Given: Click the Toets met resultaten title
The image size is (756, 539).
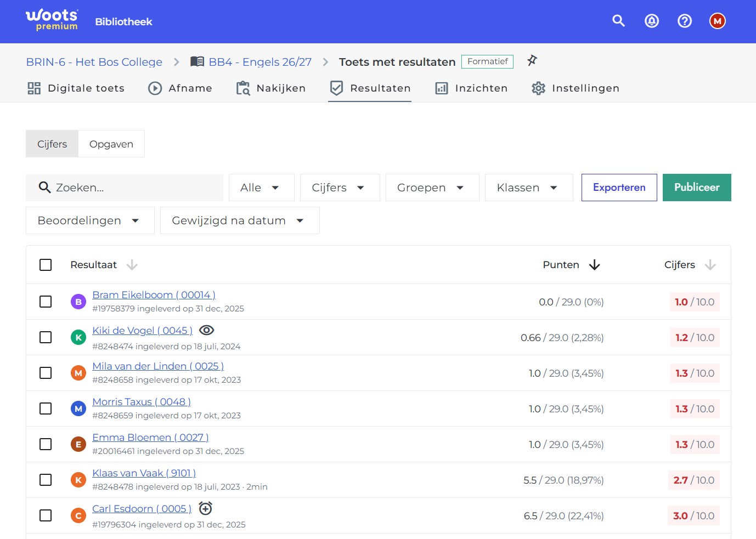Looking at the screenshot, I should tap(397, 62).
